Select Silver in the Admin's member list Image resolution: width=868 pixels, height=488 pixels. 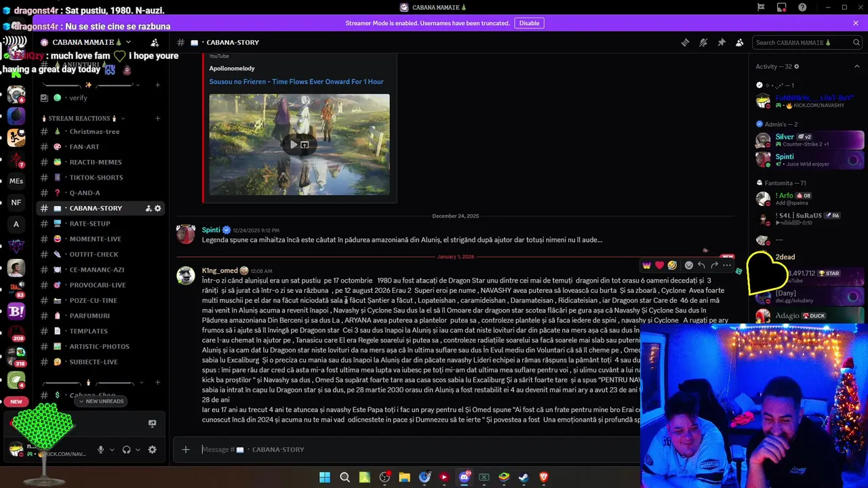(810, 140)
